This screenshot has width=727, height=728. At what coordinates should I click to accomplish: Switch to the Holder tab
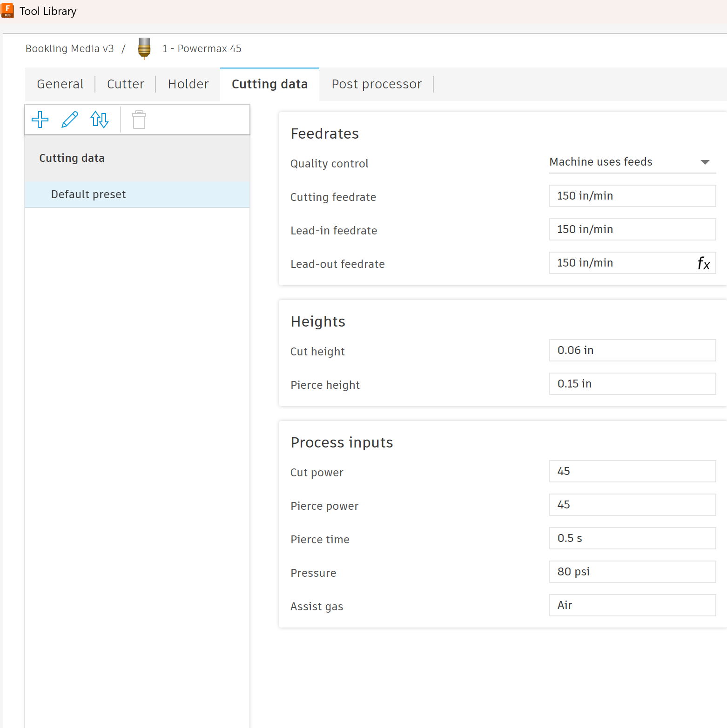pos(188,84)
